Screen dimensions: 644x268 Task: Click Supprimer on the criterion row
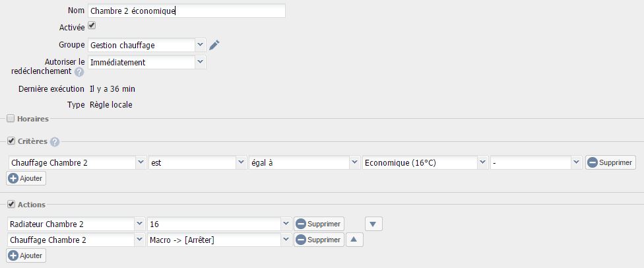coord(610,162)
